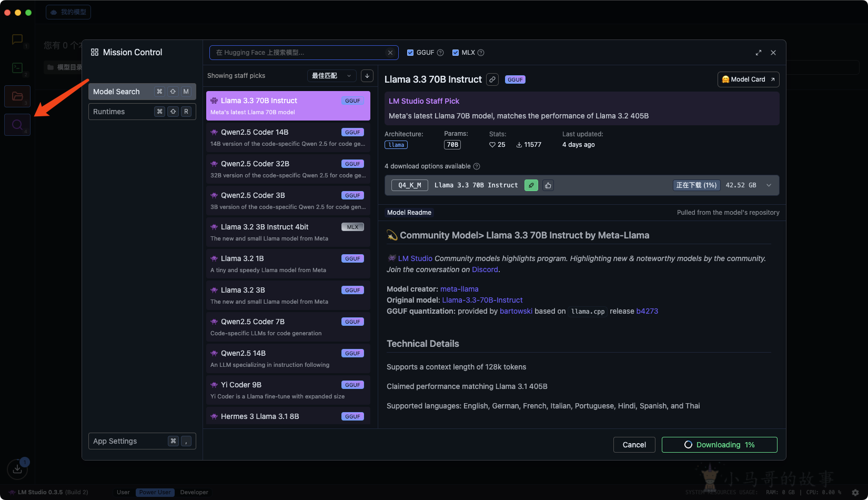Copy model link next to Llama title
The image size is (868, 500).
(x=492, y=79)
